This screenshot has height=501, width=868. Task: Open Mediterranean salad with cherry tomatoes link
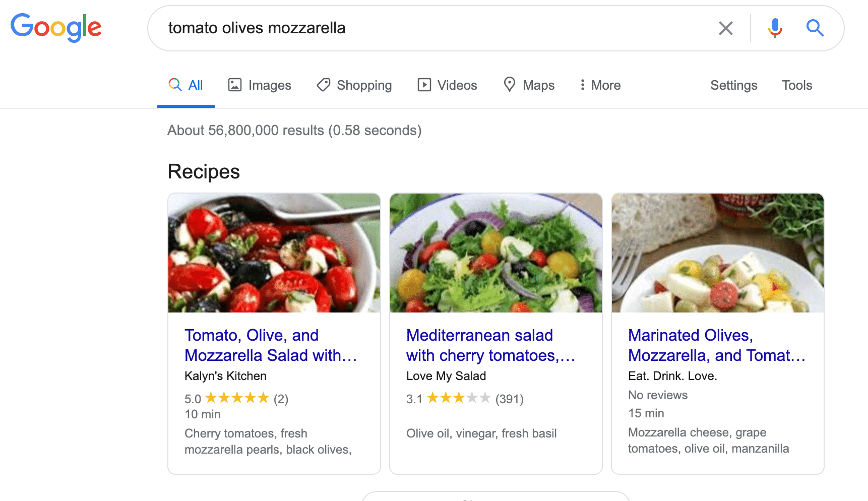point(490,345)
